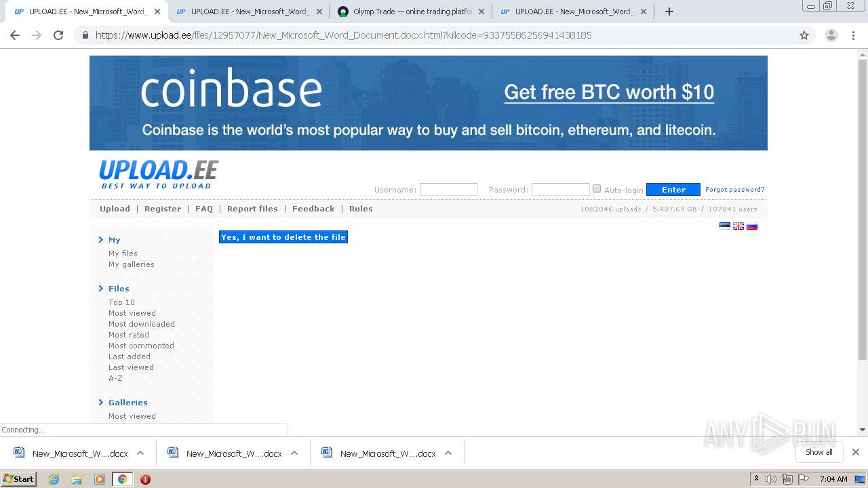Click the padlock site info icon
Screen dimensions: 868x488
click(85, 35)
